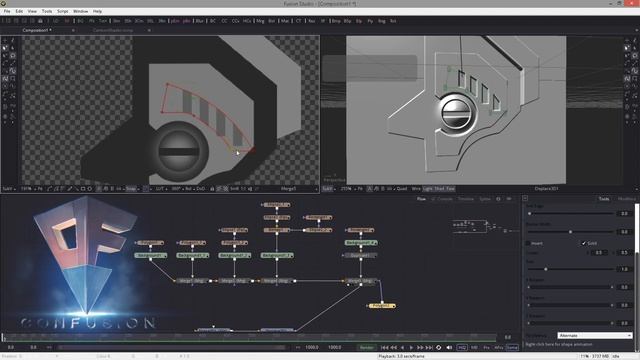Viewport: 640px width, 360px height.
Task: Add Transform tool via Xf toolbar button
Action: [322, 21]
